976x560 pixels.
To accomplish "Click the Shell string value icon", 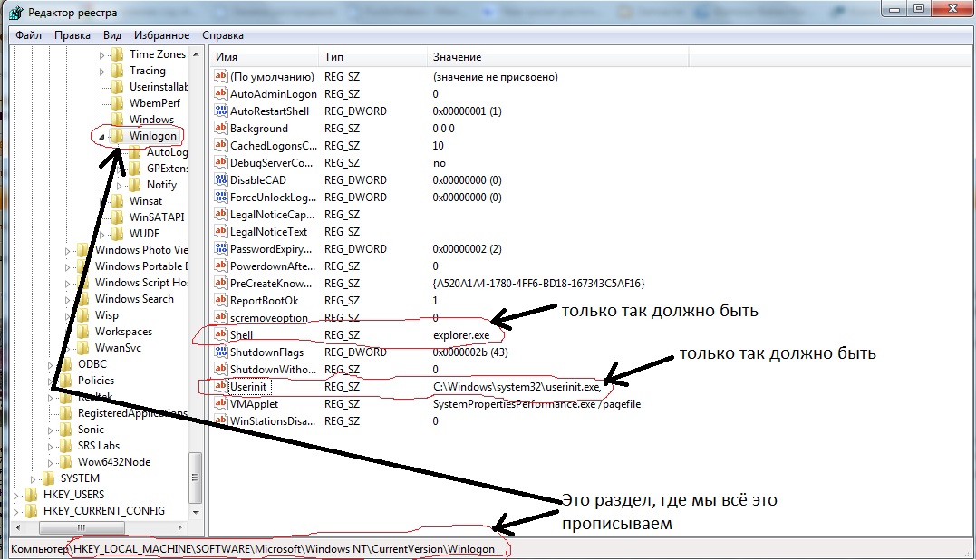I will (x=220, y=335).
